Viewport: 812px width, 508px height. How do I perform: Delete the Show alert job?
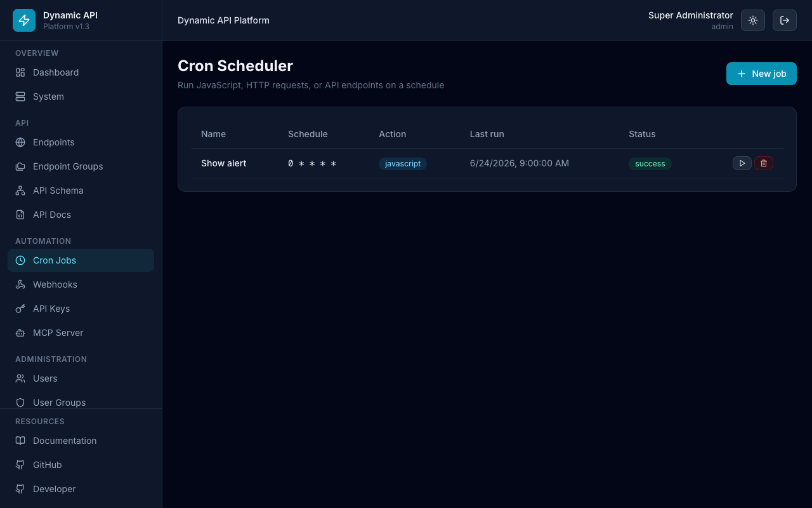pyautogui.click(x=764, y=163)
